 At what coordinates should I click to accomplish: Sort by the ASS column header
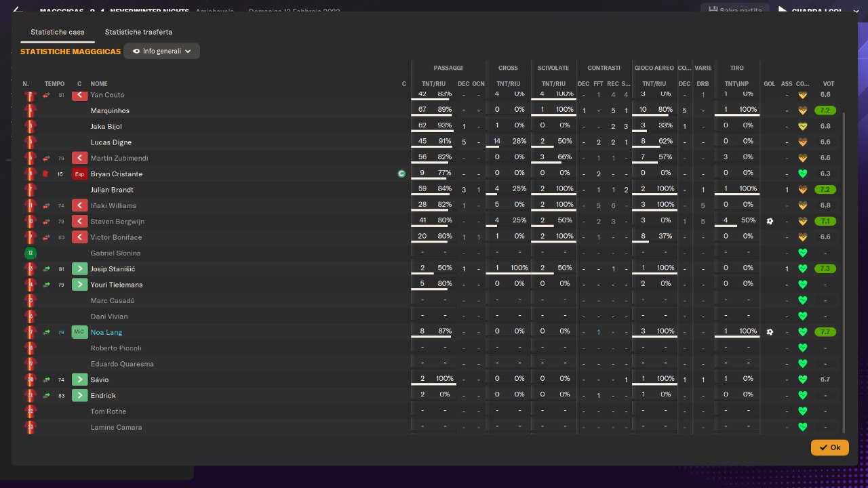787,84
